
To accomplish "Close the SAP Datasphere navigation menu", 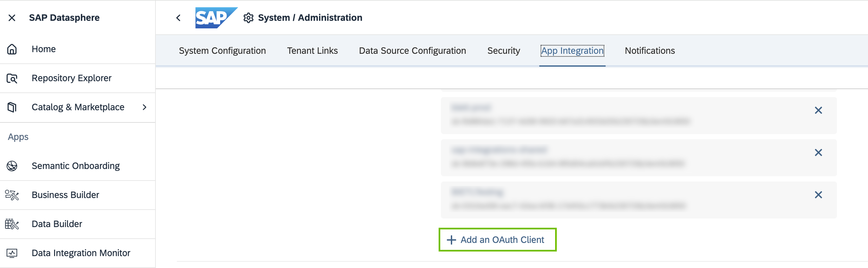I will click(12, 18).
